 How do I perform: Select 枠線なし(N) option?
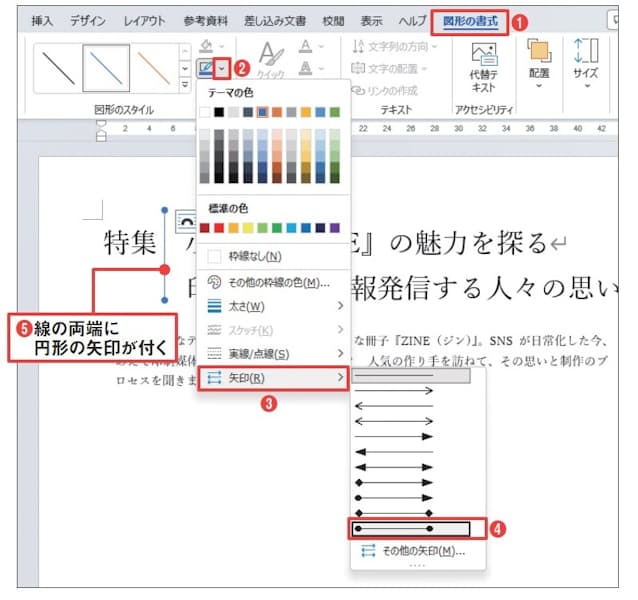tap(273, 256)
